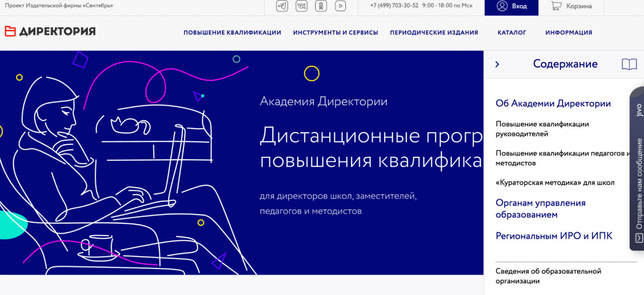Click the user profile icon beside Вход
This screenshot has height=295, width=644.
[x=502, y=6]
